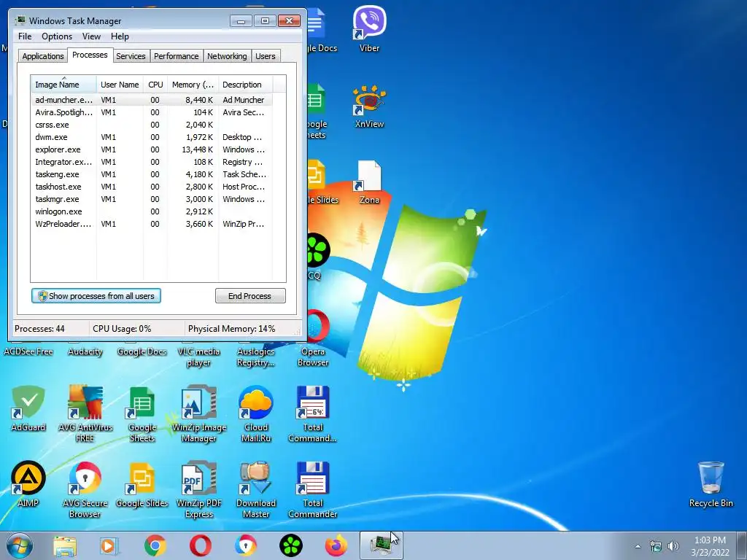Sort by User Name column header
Image resolution: width=747 pixels, height=560 pixels.
click(x=120, y=85)
